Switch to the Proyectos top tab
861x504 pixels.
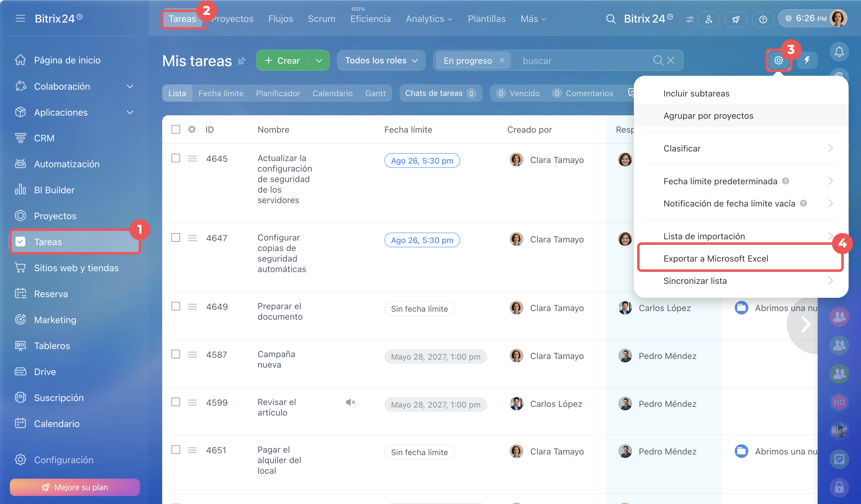click(233, 19)
